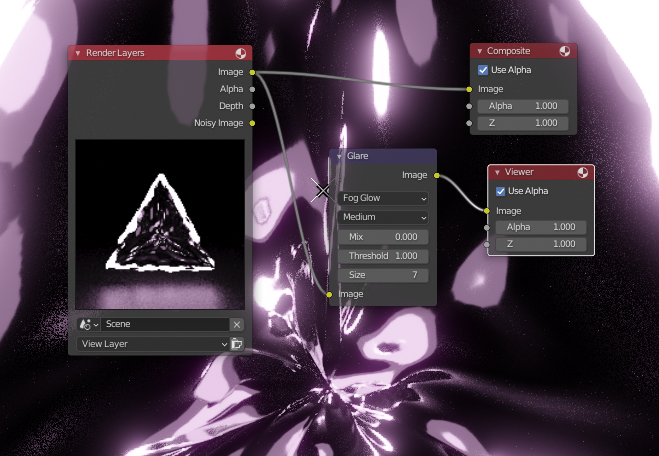The image size is (659, 456).
Task: Click Glare node Image input socket
Action: tap(329, 294)
